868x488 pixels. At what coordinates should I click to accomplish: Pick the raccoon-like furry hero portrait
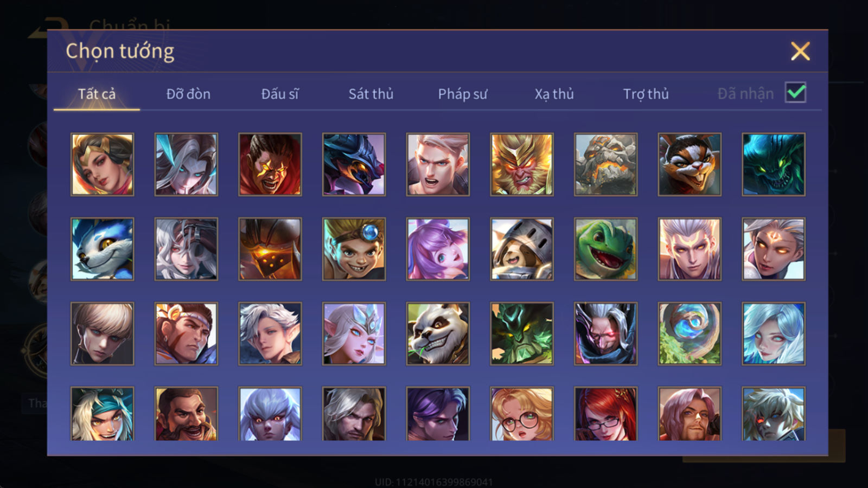(x=690, y=164)
